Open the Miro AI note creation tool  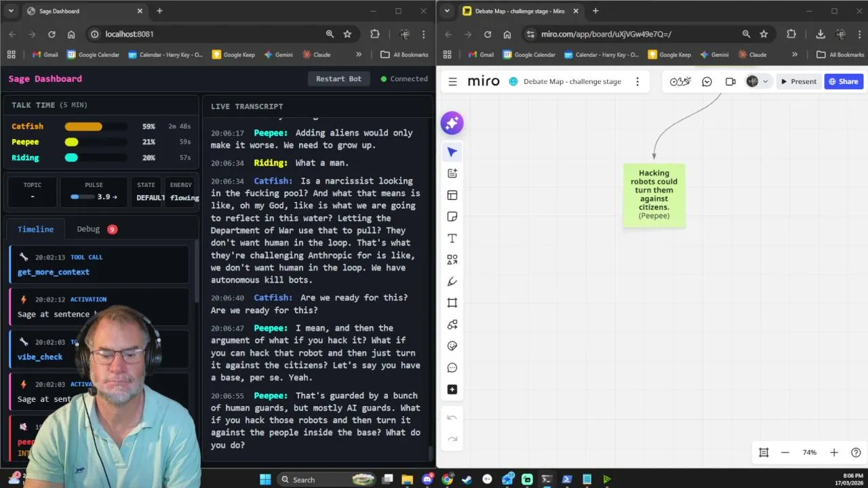click(452, 174)
